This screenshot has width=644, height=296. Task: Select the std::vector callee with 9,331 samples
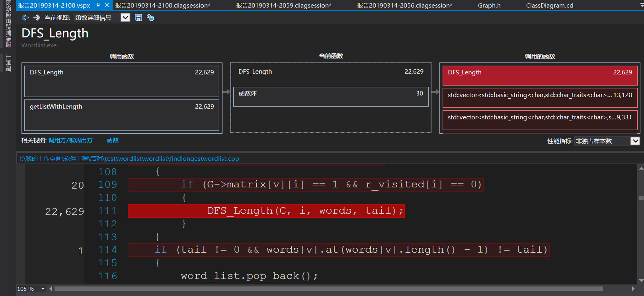pyautogui.click(x=540, y=120)
